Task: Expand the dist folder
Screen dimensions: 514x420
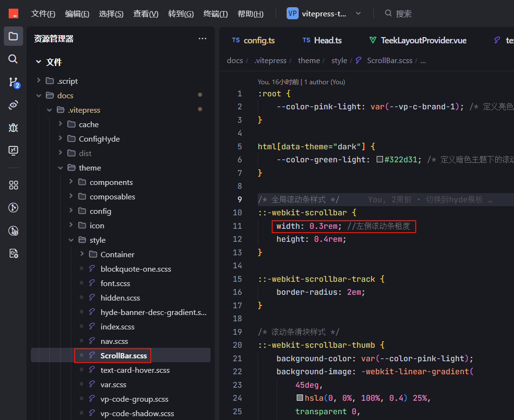Action: 60,153
